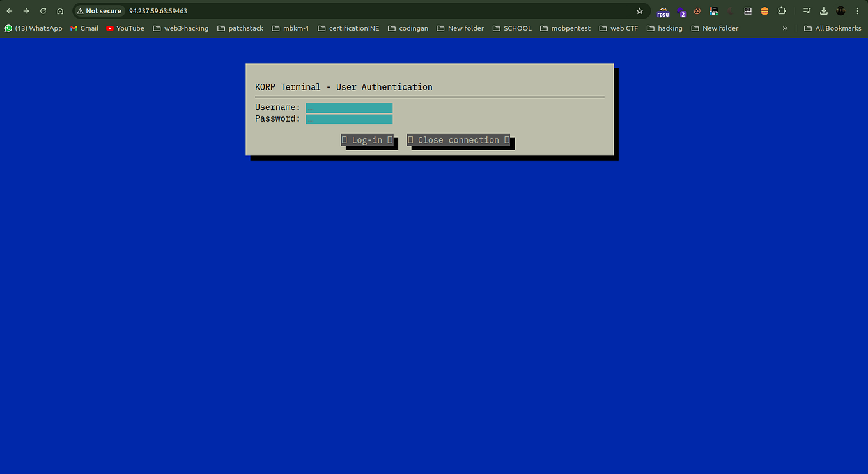Click the dark mode moon extension icon
This screenshot has width=868, height=474.
click(731, 10)
